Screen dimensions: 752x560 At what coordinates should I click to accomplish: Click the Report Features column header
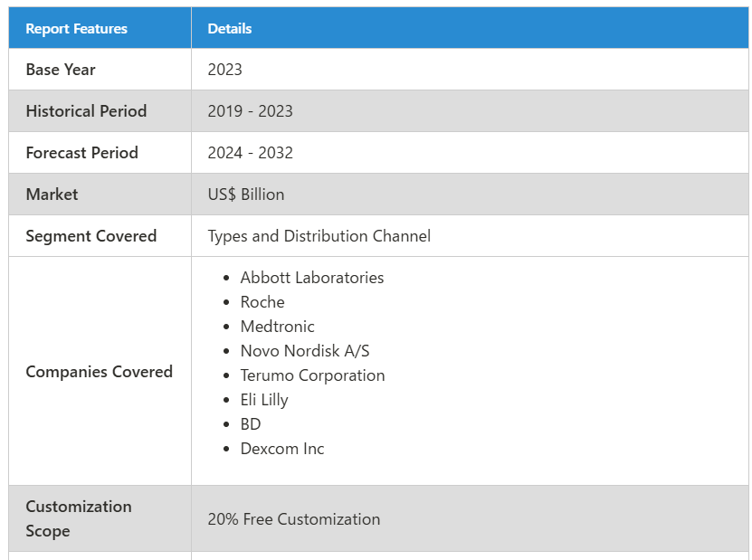[76, 29]
